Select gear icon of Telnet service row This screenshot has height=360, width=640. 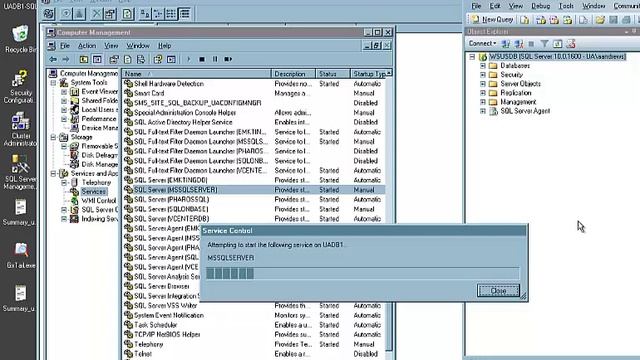click(x=129, y=353)
